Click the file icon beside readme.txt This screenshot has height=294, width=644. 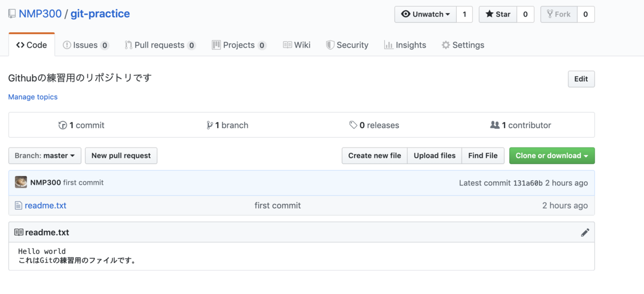18,205
